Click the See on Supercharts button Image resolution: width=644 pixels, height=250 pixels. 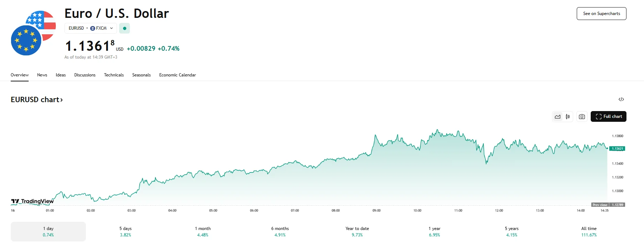point(601,14)
